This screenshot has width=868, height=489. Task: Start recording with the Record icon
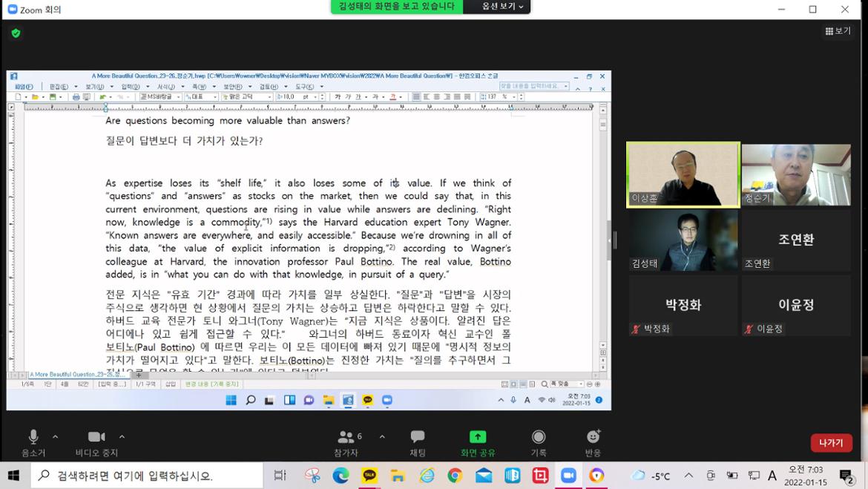tap(539, 437)
